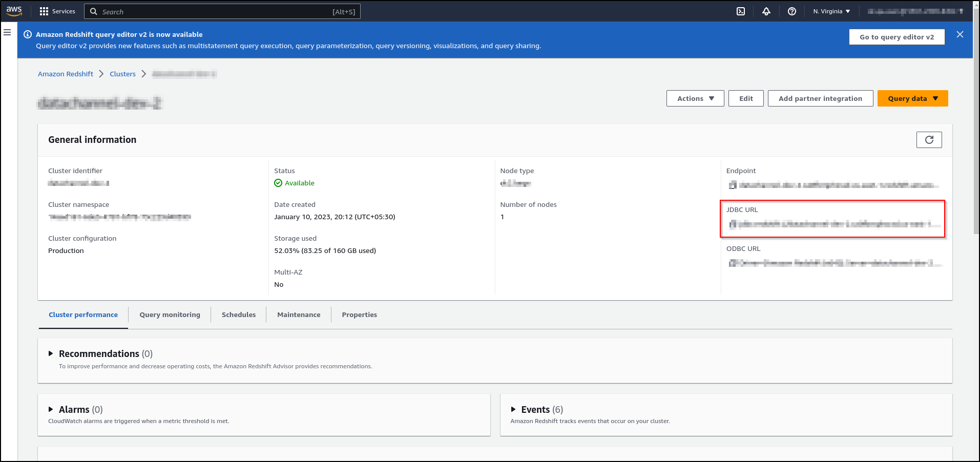
Task: Open the Actions dropdown
Action: (x=695, y=98)
